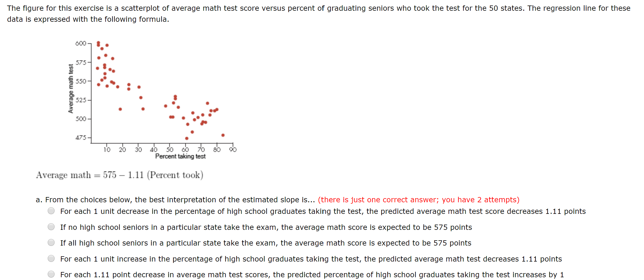Screen dimensions: 644x280
Task: Select the radio button for 'no high school seniors' option
Action: pyautogui.click(x=51, y=227)
